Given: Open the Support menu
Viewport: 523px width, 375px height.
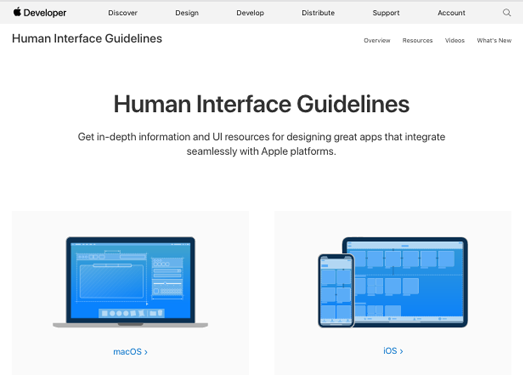Looking at the screenshot, I should pyautogui.click(x=386, y=13).
